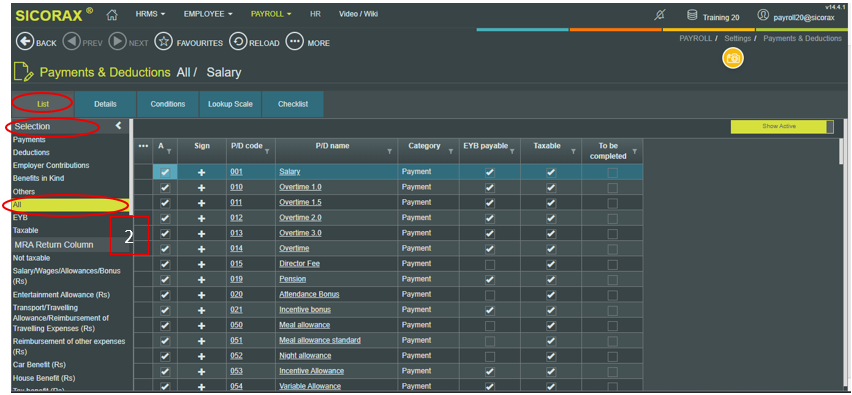Viewport: 852px width, 395px height.
Task: Click plus sign for Director Fee row
Action: point(202,264)
